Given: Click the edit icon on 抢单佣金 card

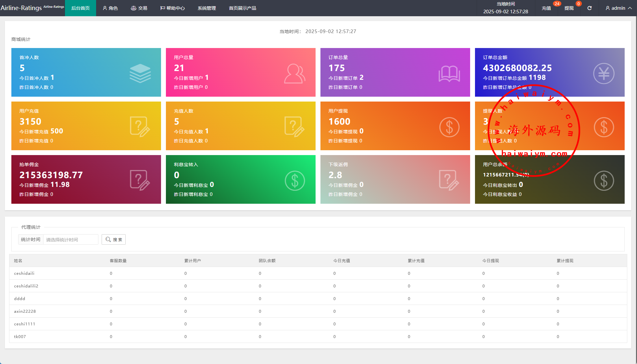Looking at the screenshot, I should (x=140, y=180).
